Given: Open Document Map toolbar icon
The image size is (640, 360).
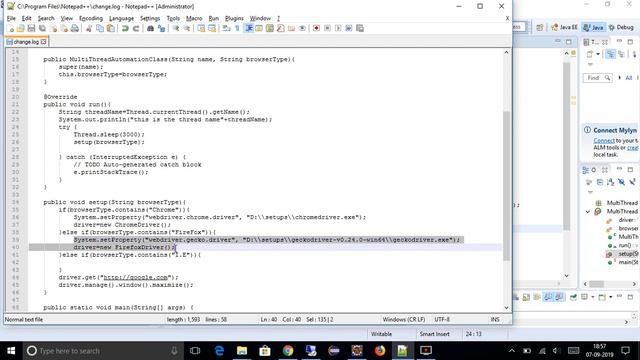Looking at the screenshot, I should tap(270, 29).
